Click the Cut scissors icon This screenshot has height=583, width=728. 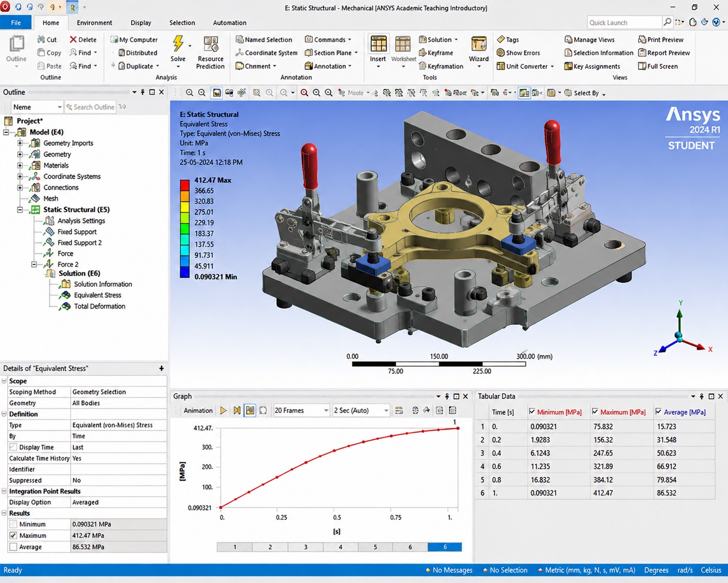[x=42, y=39]
